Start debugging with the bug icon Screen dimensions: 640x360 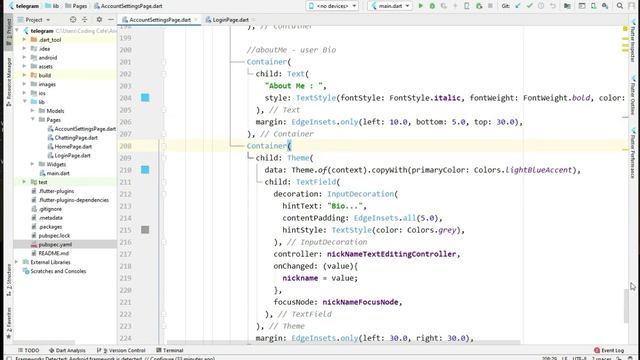tap(432, 6)
